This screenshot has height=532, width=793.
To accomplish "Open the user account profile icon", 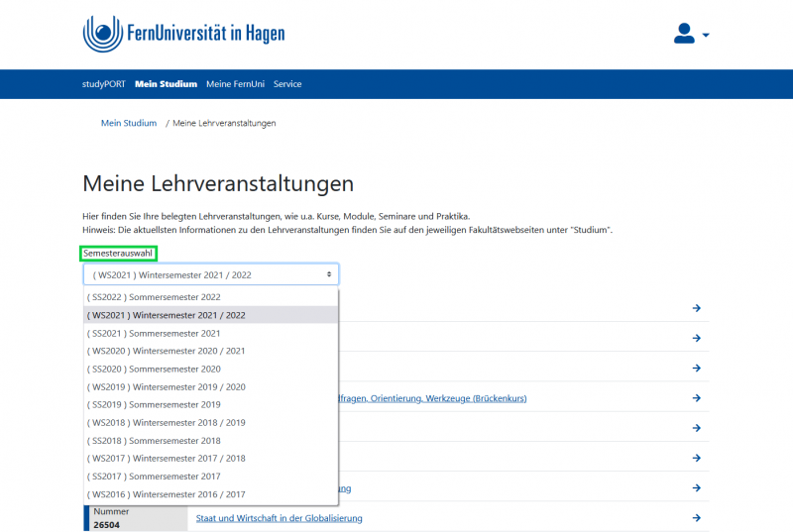I will [684, 35].
